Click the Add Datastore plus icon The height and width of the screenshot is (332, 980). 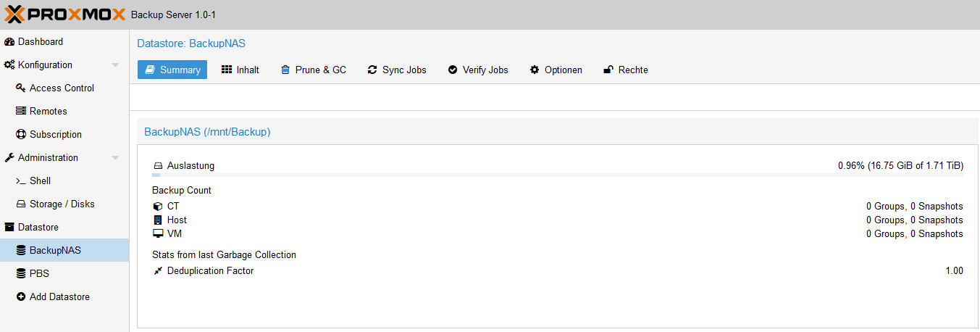click(21, 297)
